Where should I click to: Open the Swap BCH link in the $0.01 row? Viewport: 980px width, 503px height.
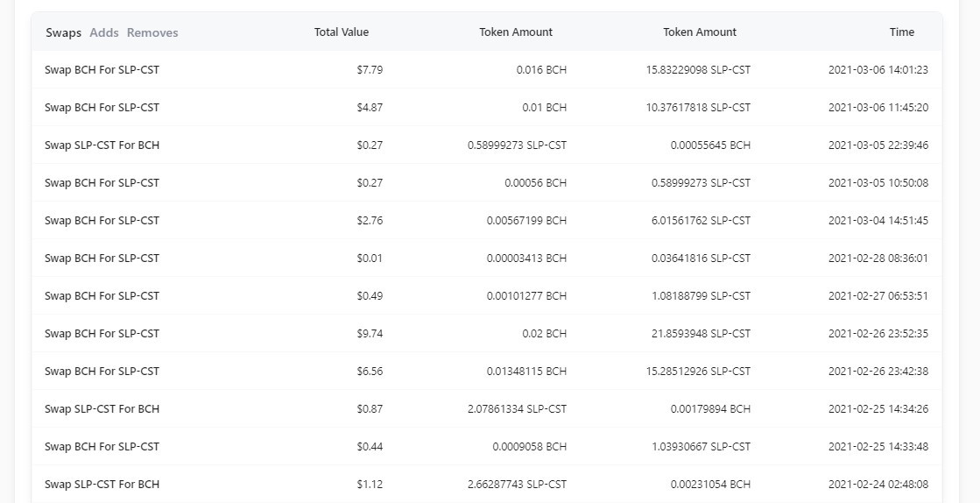(x=102, y=258)
